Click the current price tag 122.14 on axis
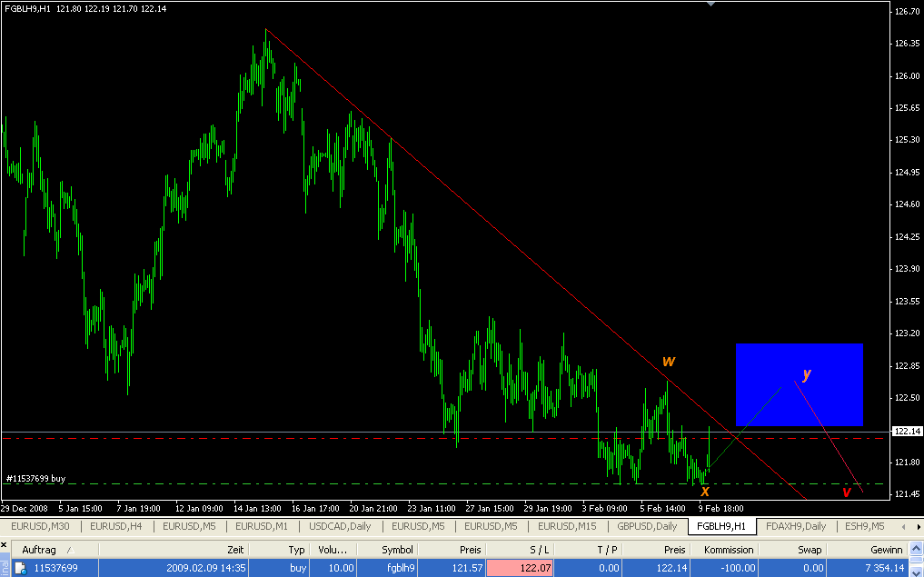This screenshot has height=577, width=924. pyautogui.click(x=908, y=432)
